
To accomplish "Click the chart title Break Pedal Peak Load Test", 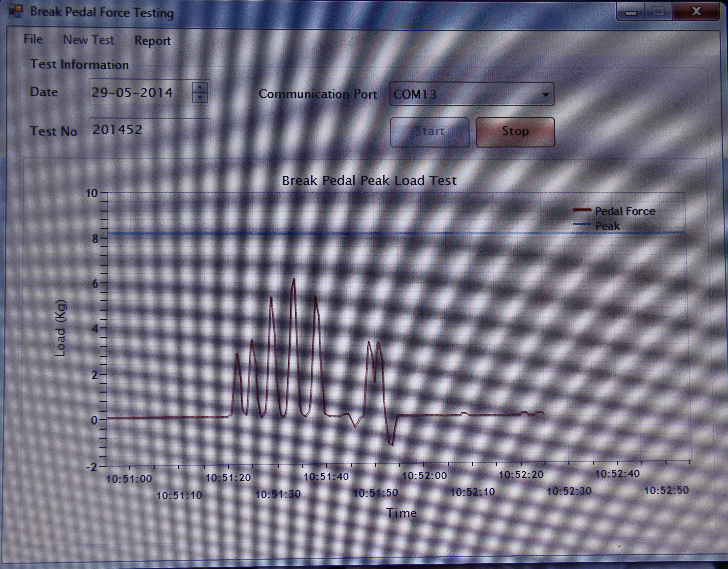I will [369, 181].
